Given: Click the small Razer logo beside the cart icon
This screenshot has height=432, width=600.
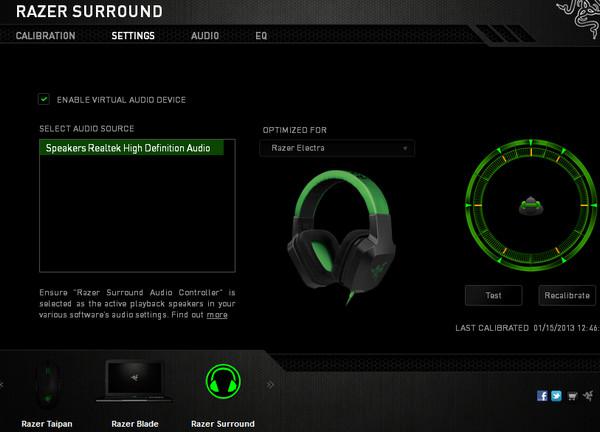Looking at the screenshot, I should click(x=588, y=396).
